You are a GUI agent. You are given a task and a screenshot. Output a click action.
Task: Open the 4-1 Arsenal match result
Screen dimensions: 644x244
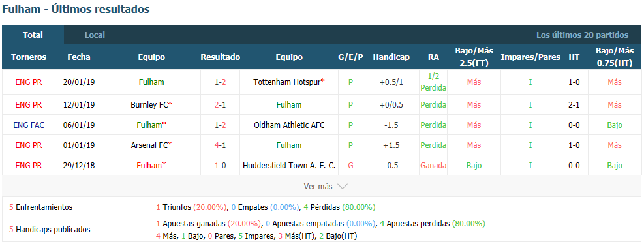point(220,145)
